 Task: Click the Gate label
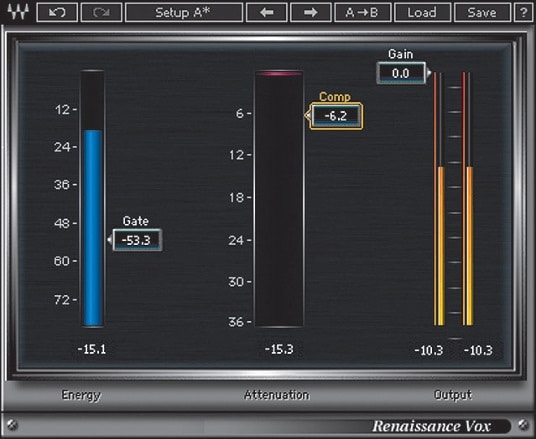click(x=136, y=221)
